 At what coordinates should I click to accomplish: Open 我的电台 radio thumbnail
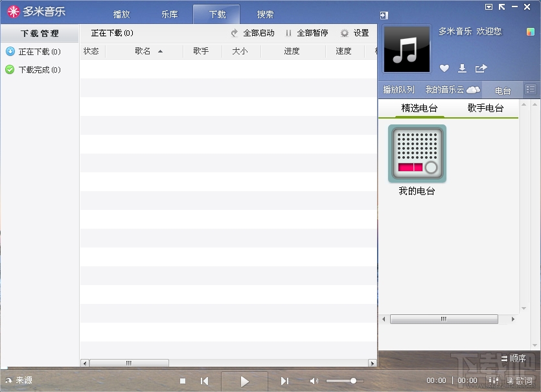[417, 156]
